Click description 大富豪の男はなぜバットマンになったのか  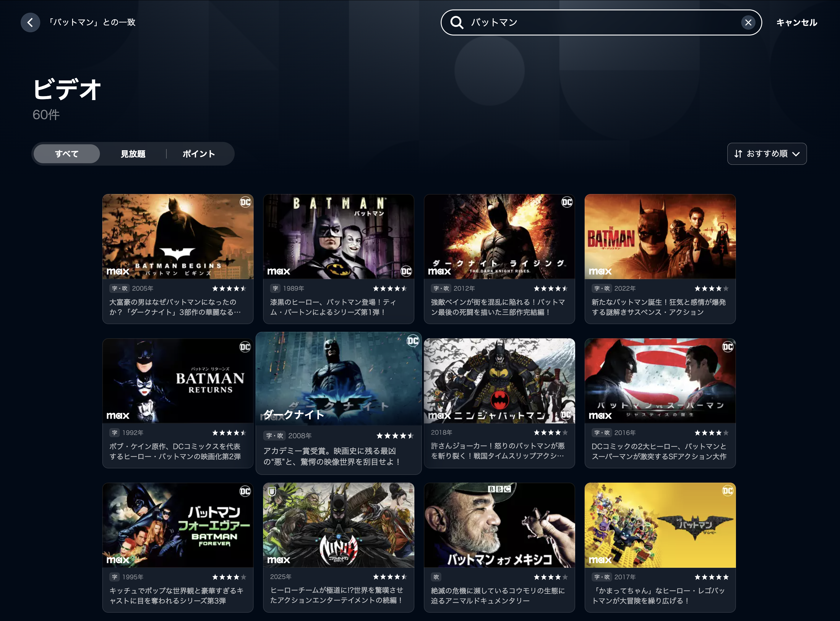(x=175, y=307)
